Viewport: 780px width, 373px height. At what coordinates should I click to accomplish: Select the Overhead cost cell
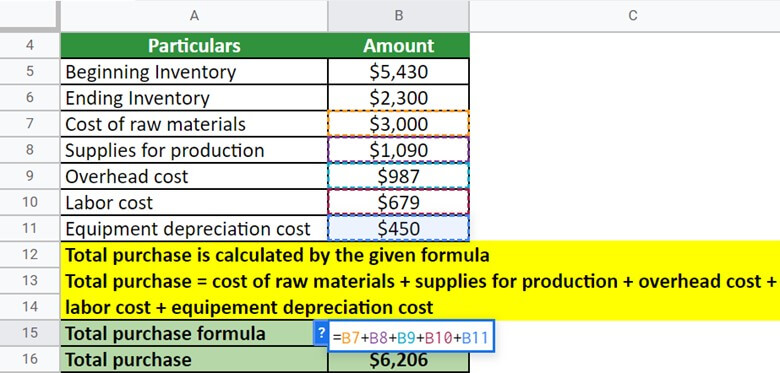pyautogui.click(x=194, y=176)
